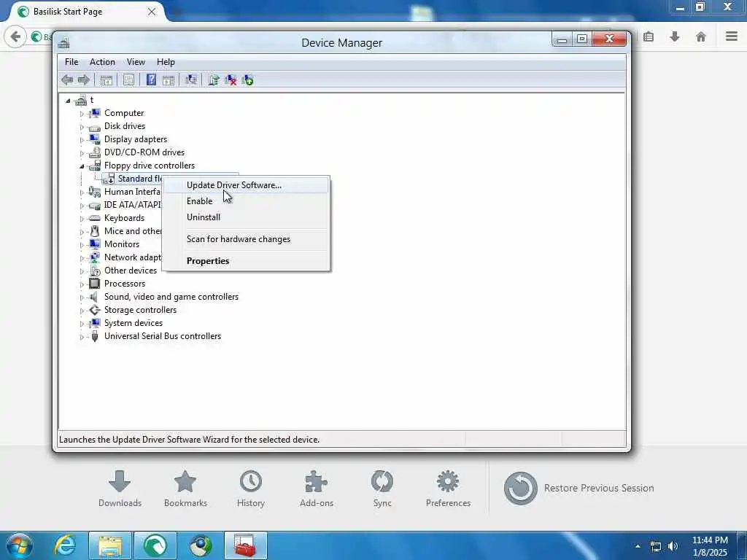This screenshot has height=560, width=747.
Task: Toggle the Show/Hide Console Tree toolbar icon
Action: [106, 80]
